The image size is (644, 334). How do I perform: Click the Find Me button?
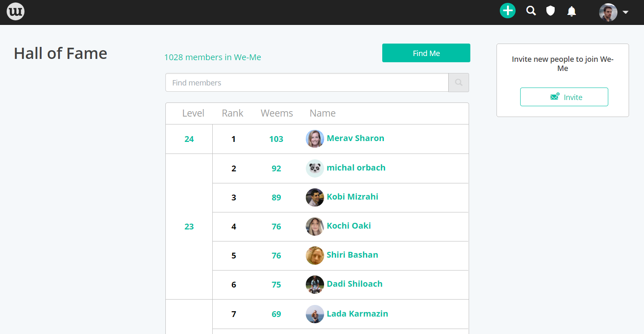426,53
